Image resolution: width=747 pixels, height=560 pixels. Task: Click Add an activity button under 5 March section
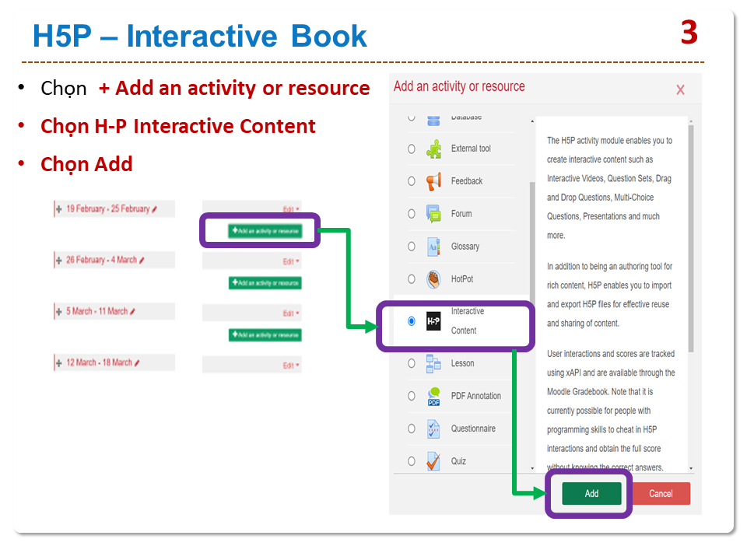(265, 335)
